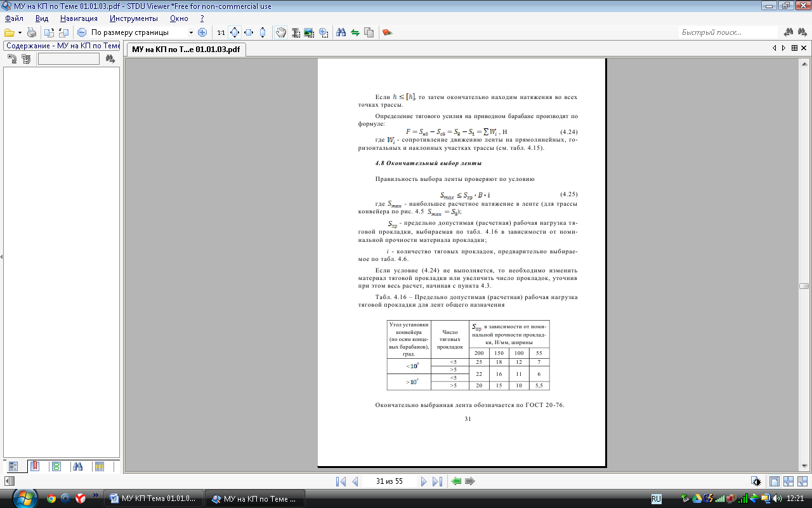Screen dimensions: 812x508
Task: Choose fit page width icon
Action: 249,32
